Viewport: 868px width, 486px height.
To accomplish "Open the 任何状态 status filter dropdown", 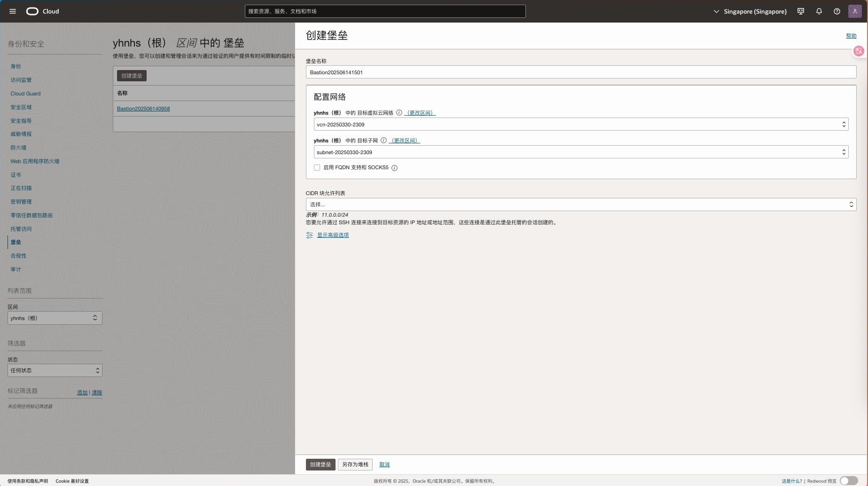I will click(x=55, y=370).
